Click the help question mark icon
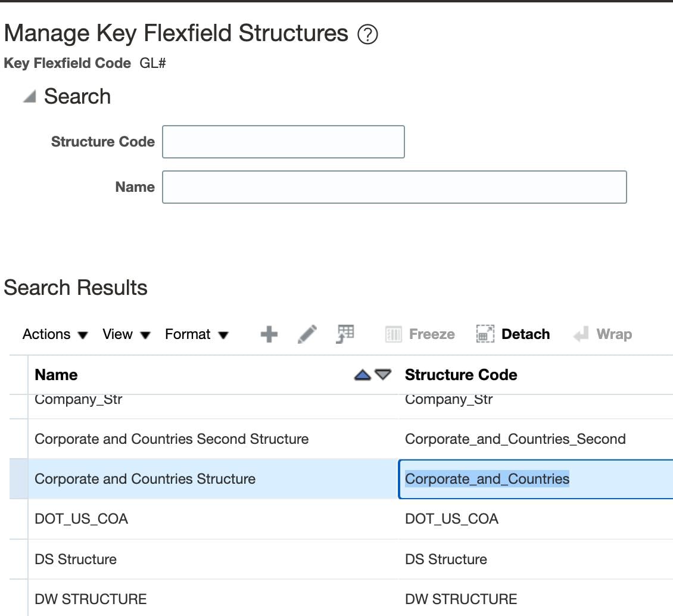The height and width of the screenshot is (616, 673). [x=367, y=35]
